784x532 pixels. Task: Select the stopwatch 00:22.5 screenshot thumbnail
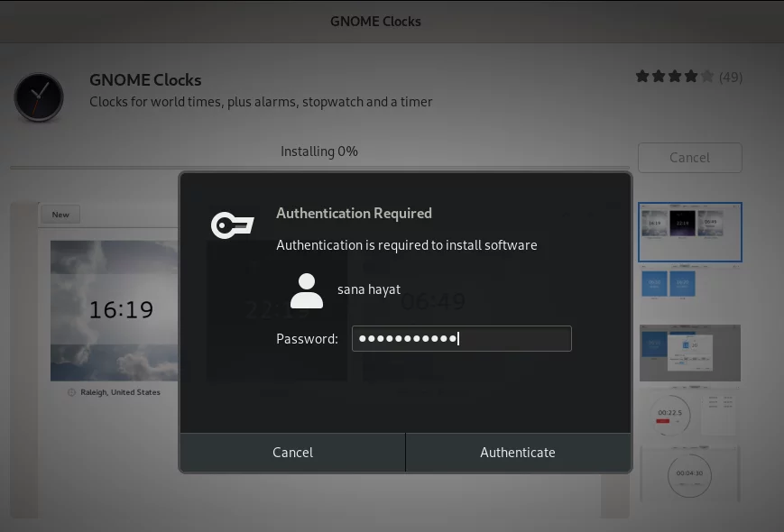(690, 414)
